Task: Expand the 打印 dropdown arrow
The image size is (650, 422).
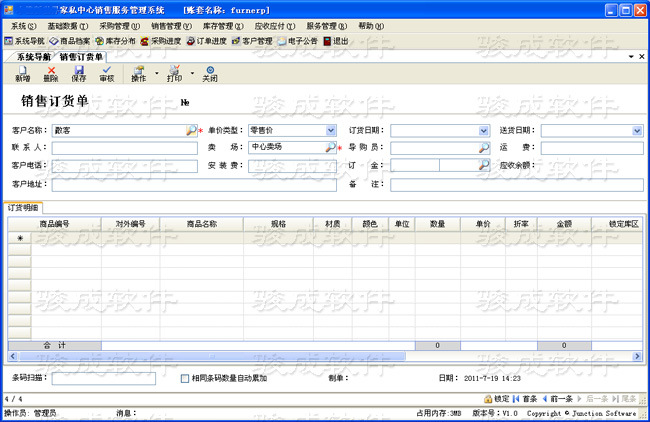Action: point(192,73)
